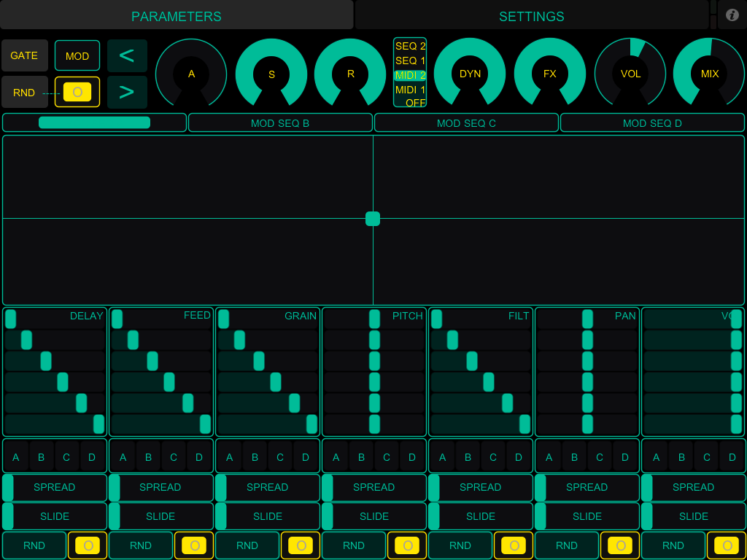
Task: Click the SPREAD slider under PAN
Action: tap(587, 488)
